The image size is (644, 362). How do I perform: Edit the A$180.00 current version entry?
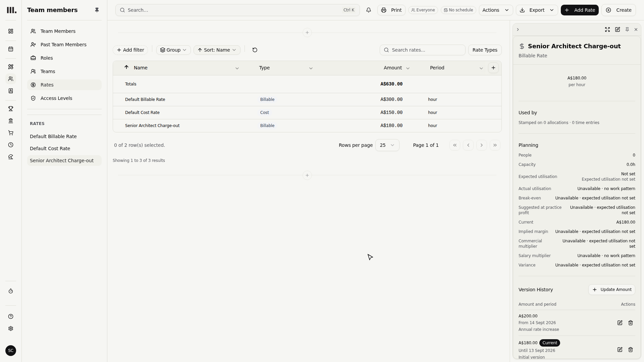tap(620, 350)
